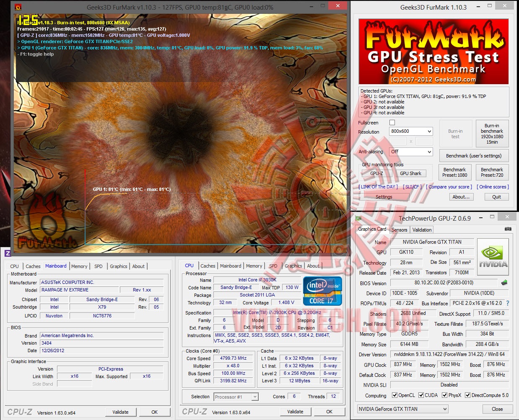
Task: Click the Benchmark Preset:720 button
Action: 492,172
